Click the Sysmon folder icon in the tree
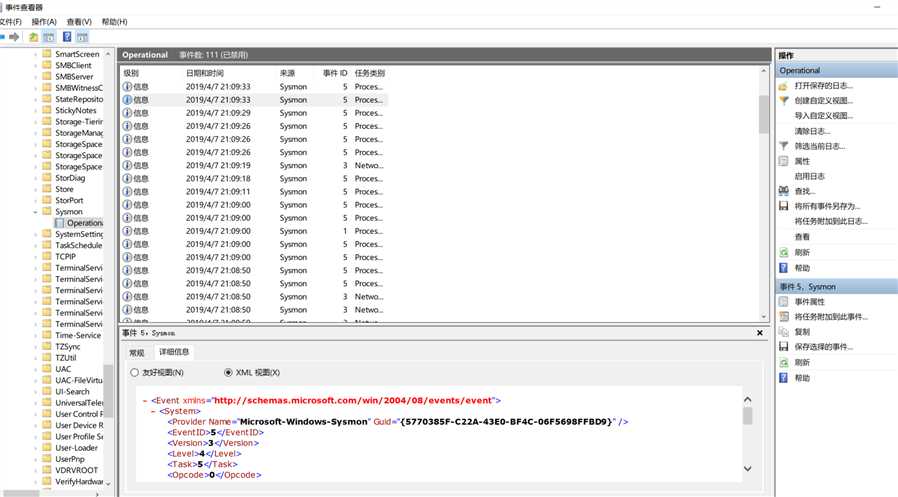The height and width of the screenshot is (497, 898). [47, 211]
